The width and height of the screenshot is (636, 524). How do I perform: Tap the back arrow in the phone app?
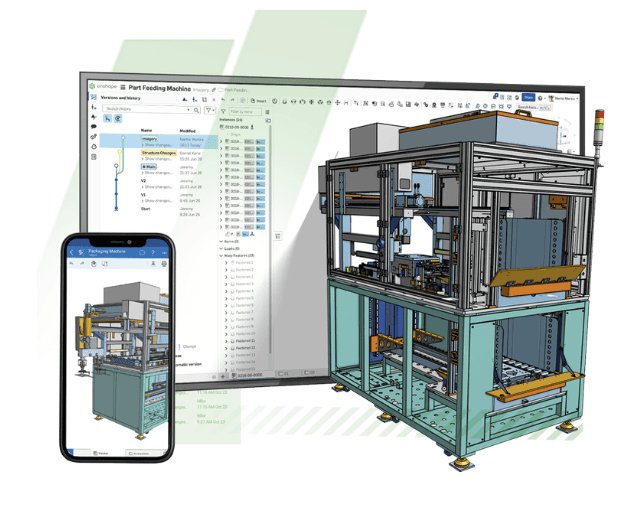click(72, 252)
